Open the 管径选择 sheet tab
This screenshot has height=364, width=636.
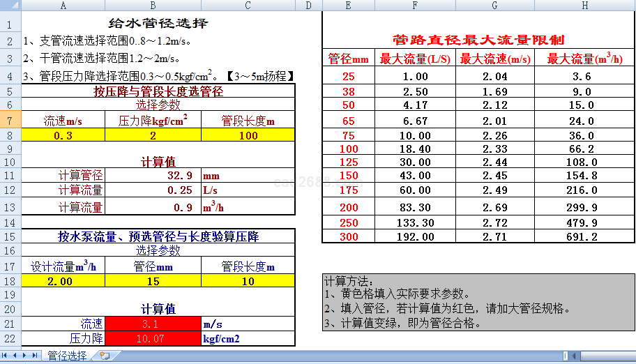(67, 356)
